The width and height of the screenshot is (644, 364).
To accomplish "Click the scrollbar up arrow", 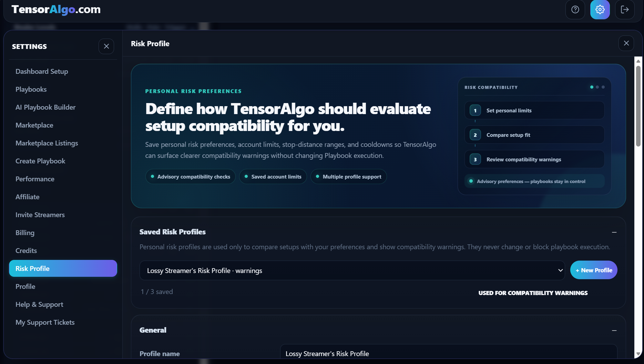I will tap(638, 61).
